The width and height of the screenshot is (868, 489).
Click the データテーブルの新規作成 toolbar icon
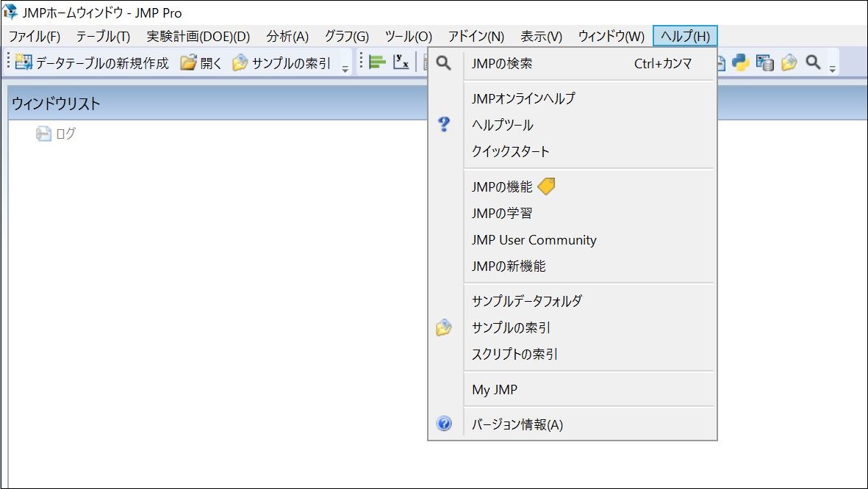point(22,62)
